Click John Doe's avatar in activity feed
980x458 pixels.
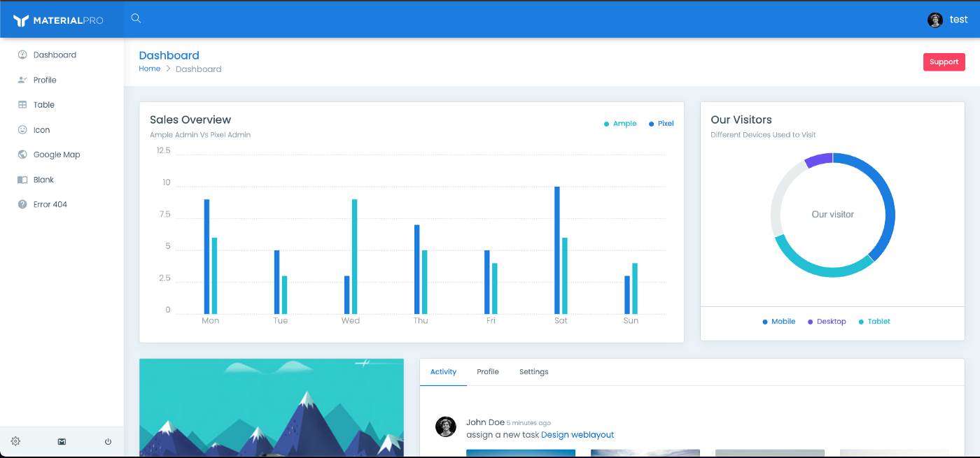(x=446, y=427)
